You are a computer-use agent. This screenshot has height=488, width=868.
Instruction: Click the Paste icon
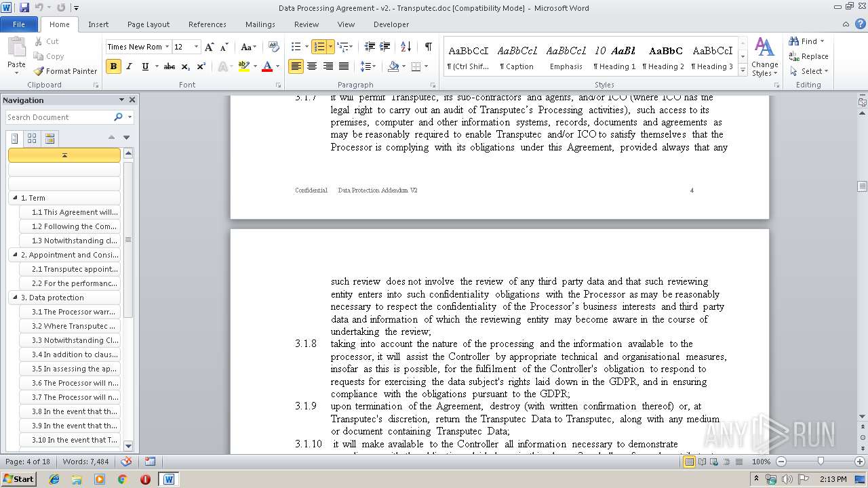(x=16, y=47)
